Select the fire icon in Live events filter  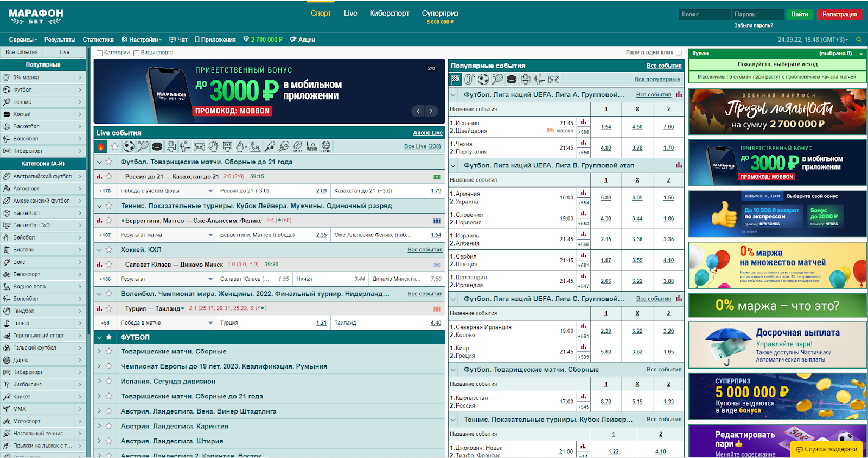click(x=101, y=146)
